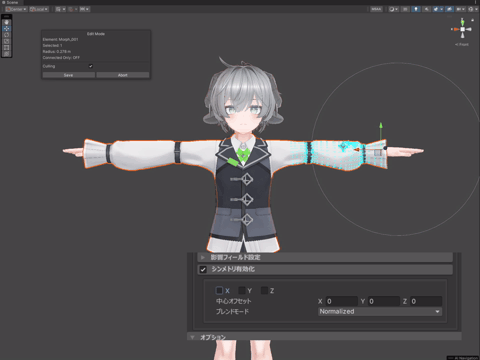This screenshot has width=480, height=360.
Task: Collapse the オプション foldout
Action: point(192,337)
